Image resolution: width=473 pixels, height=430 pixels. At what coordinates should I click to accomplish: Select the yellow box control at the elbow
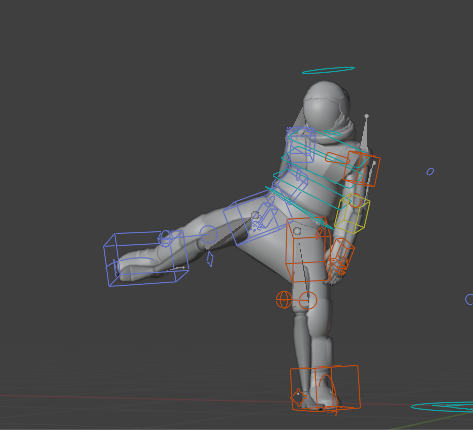pyautogui.click(x=352, y=214)
